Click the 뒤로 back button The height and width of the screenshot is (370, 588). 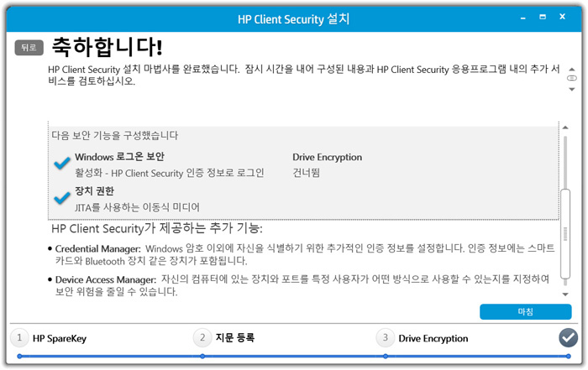(x=29, y=48)
